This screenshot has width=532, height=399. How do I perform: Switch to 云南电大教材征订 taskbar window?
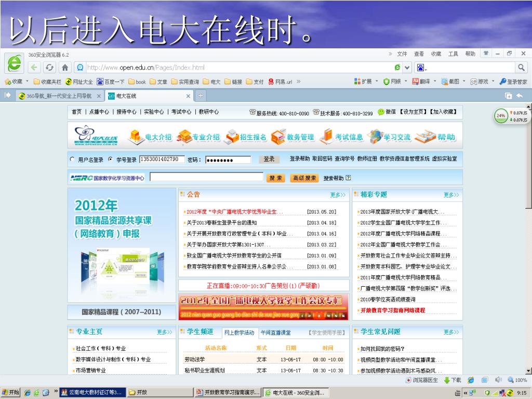pos(92,392)
